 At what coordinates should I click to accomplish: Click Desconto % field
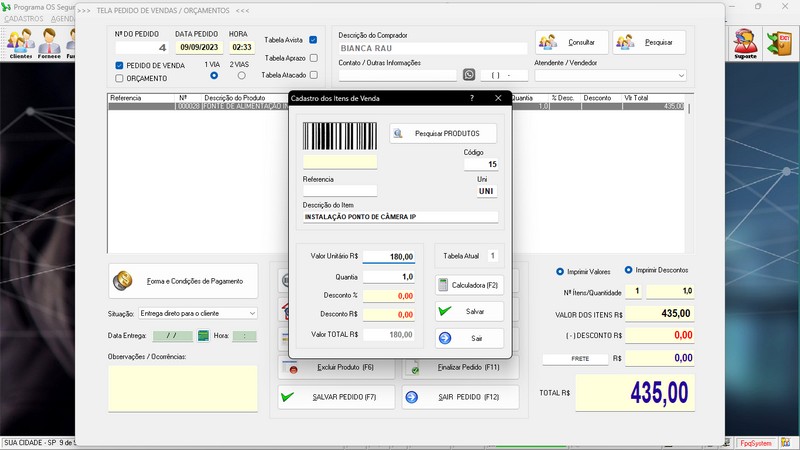(389, 296)
